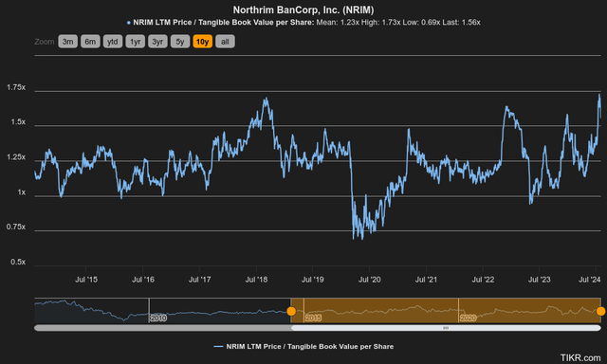Screen dimensions: 607x364
Task: Click the 2020 marker in the navigator
Action: 468,318
